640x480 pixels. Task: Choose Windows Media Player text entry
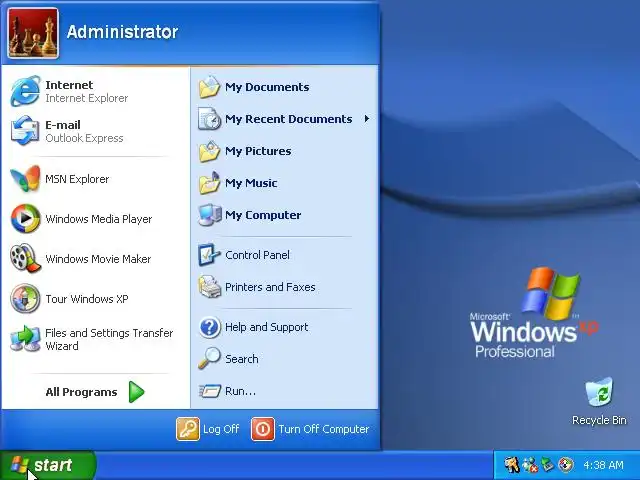click(x=99, y=219)
